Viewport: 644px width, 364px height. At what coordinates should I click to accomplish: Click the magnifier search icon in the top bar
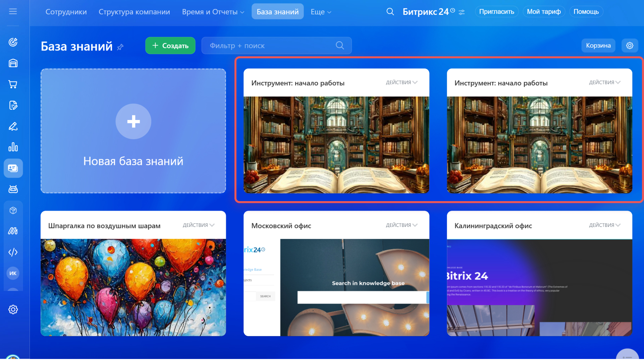[390, 12]
